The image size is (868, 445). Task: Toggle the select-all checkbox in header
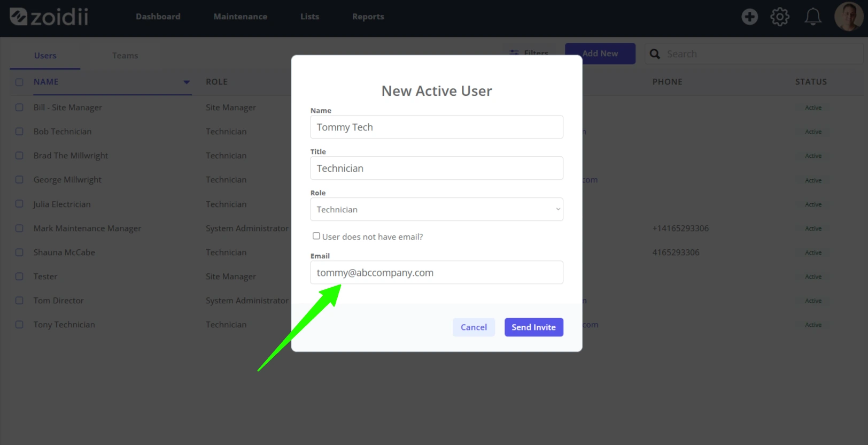pos(19,82)
